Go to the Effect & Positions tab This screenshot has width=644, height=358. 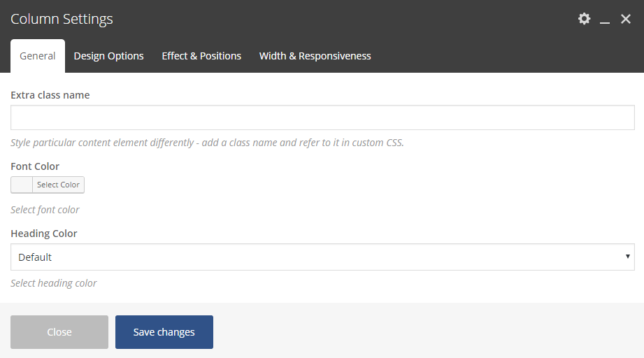pyautogui.click(x=201, y=56)
